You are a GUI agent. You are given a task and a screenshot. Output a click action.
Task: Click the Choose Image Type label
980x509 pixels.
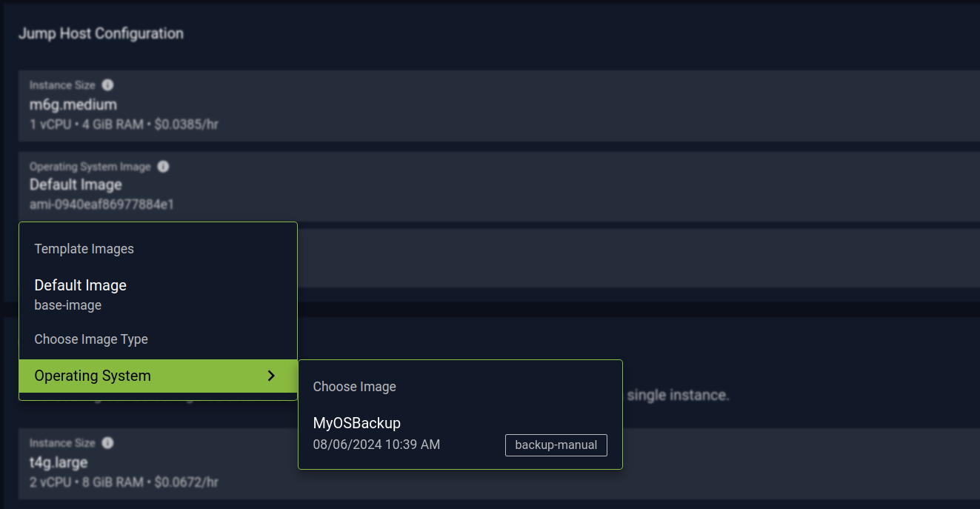point(91,339)
